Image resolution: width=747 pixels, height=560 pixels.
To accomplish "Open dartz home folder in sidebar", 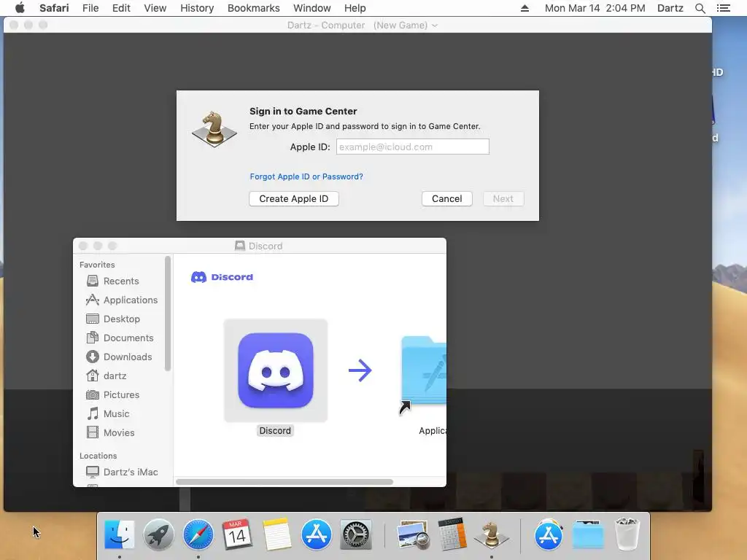I will point(107,376).
